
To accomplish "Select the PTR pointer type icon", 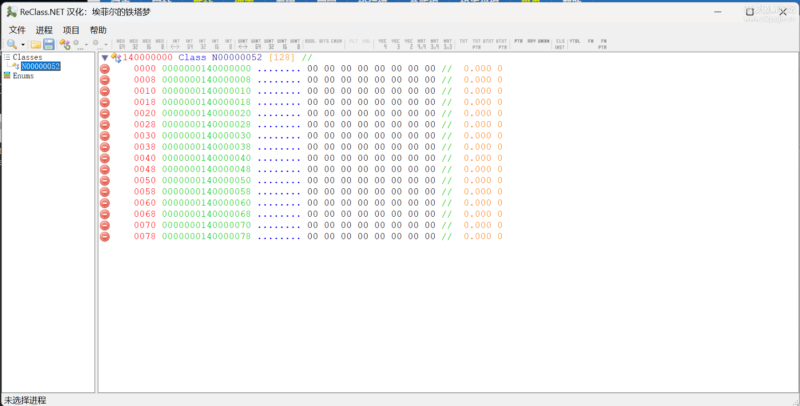I will [518, 44].
